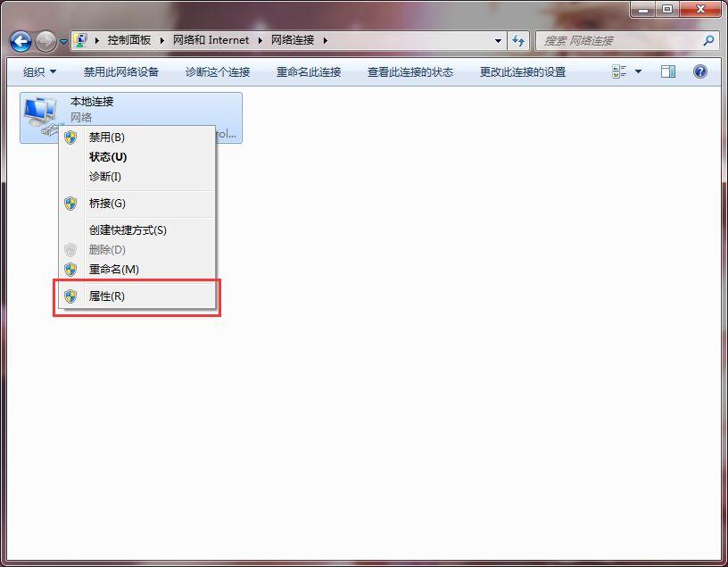The image size is (728, 567).
Task: Open the recent pages dropdown arrow
Action: (x=63, y=42)
